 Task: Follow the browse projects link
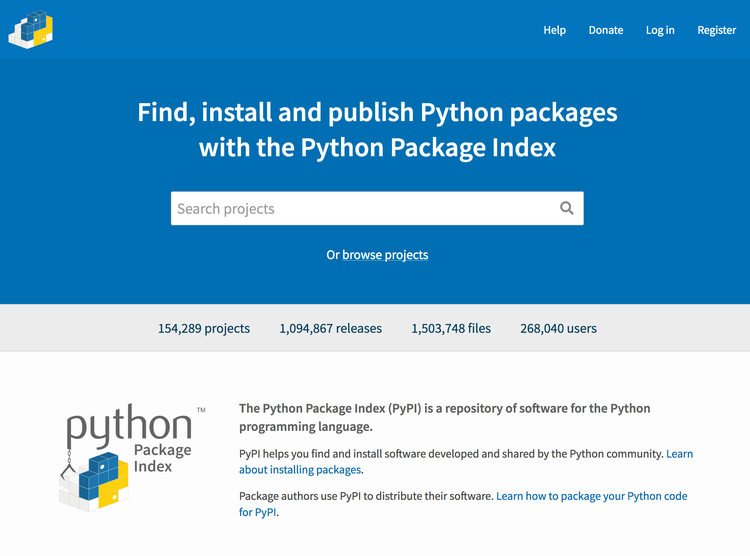point(385,255)
